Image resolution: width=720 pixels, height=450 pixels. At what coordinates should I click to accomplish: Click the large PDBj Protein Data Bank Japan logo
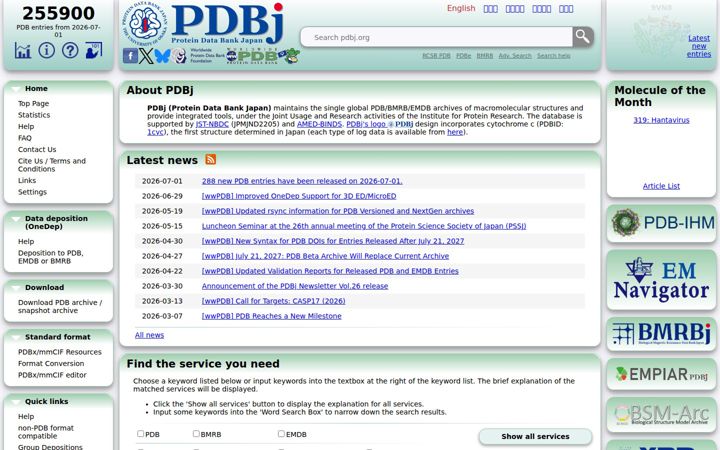[x=228, y=23]
